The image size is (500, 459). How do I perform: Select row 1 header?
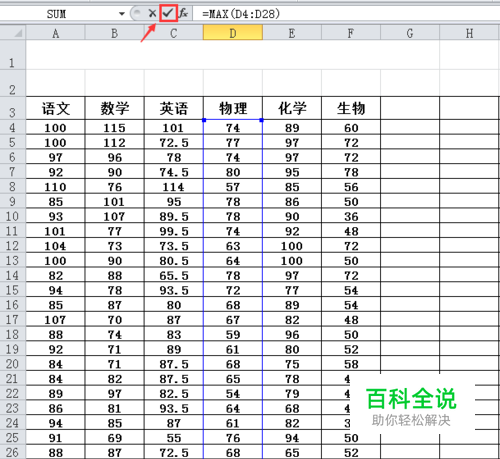coord(13,55)
